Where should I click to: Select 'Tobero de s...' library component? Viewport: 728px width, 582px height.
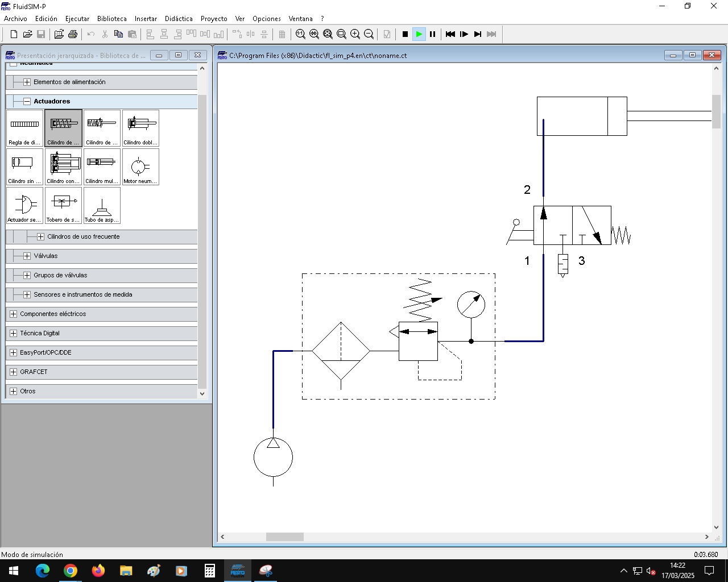[x=63, y=205]
